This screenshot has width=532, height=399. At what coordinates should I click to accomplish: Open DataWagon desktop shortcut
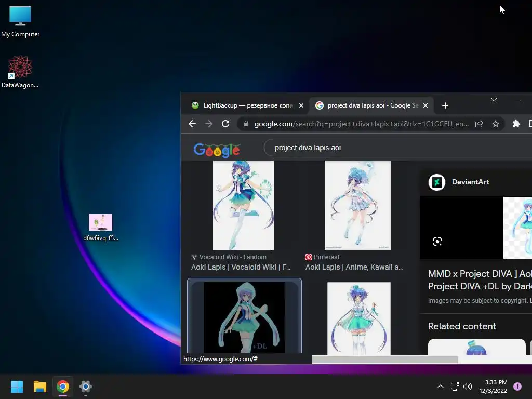pos(20,72)
